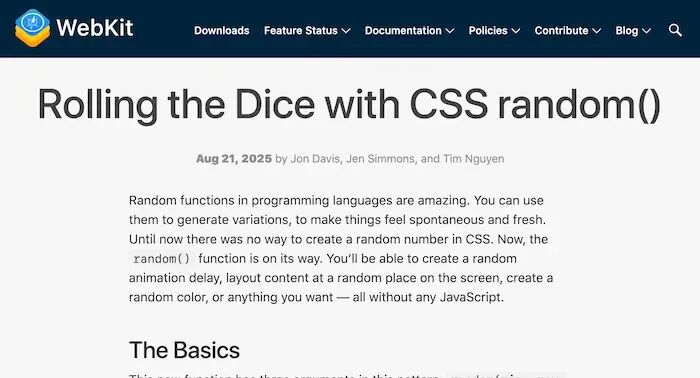Image resolution: width=700 pixels, height=378 pixels.
Task: Open the Feature Status menu item
Action: click(x=300, y=30)
